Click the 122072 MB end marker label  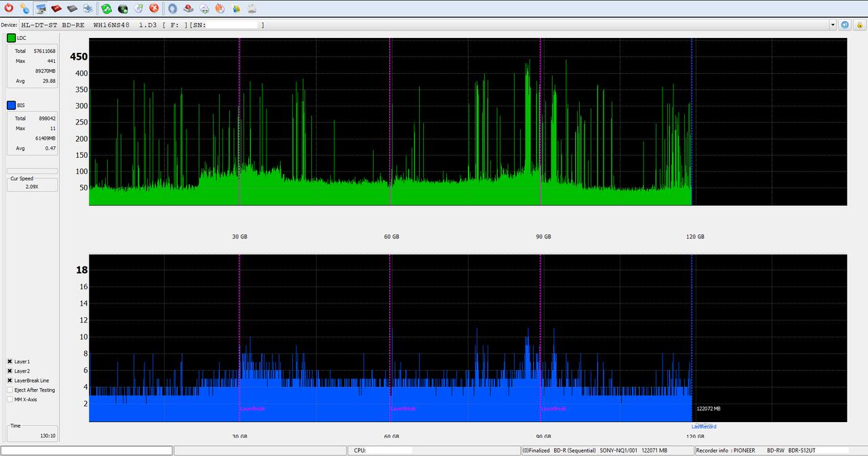[709, 409]
